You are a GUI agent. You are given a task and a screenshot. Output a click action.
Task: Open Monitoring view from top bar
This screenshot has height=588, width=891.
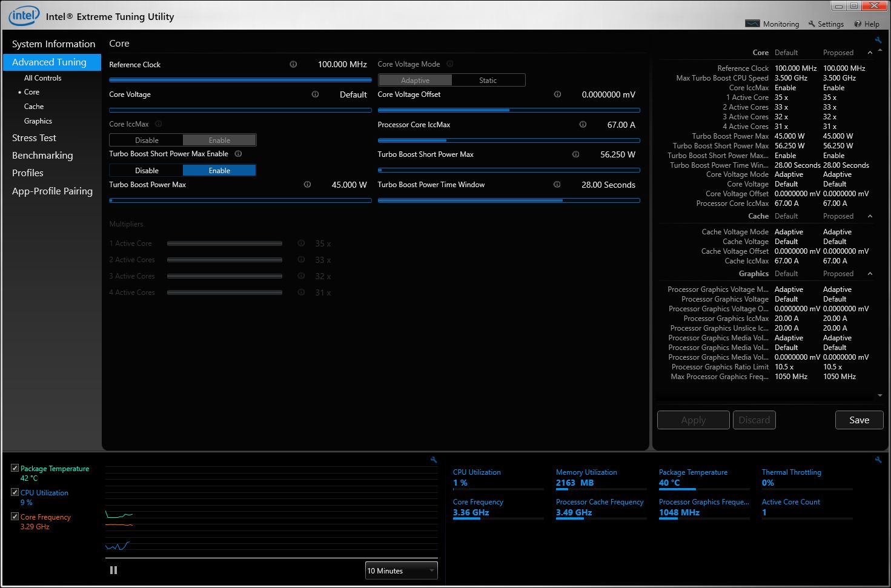point(772,24)
